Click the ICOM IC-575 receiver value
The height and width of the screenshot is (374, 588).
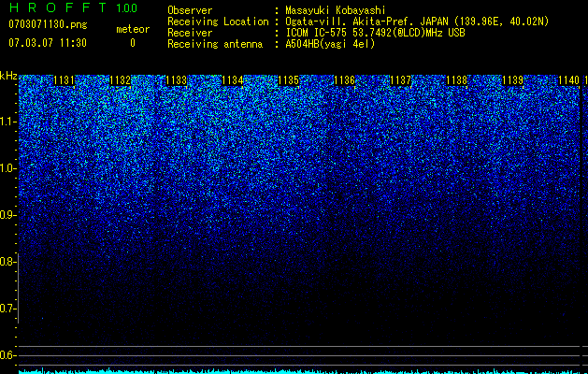[376, 33]
